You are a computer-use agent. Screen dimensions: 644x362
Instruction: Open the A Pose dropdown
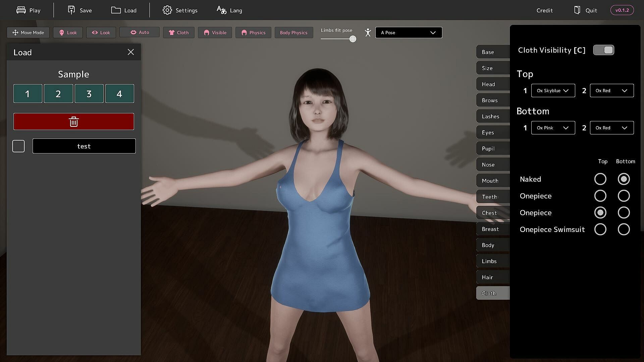[409, 33]
